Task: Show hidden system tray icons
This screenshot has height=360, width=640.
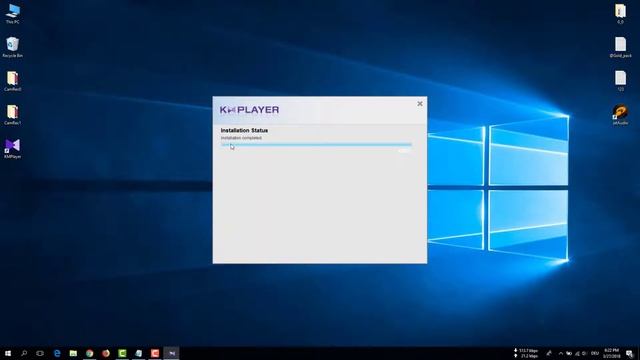Action: (561, 353)
